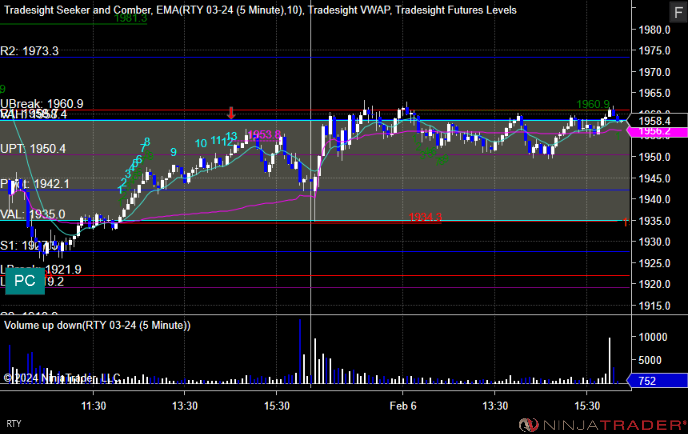Click the 1915.0 price axis label
The width and height of the screenshot is (688, 434).
click(x=654, y=306)
